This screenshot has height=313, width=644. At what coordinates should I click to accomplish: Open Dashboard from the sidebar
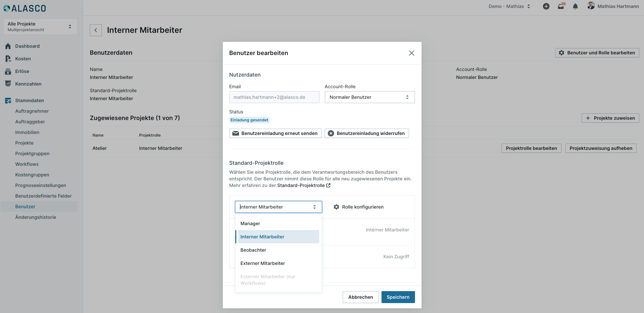pyautogui.click(x=27, y=46)
